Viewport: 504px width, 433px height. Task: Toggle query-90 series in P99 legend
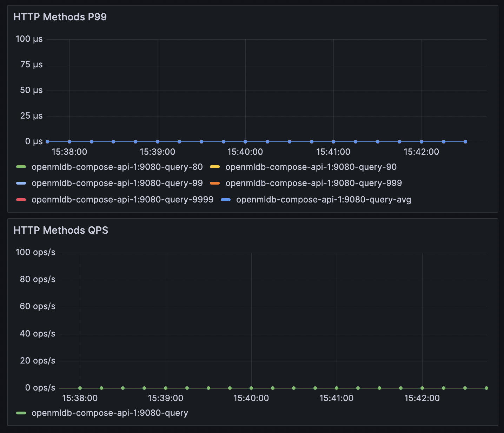(311, 167)
